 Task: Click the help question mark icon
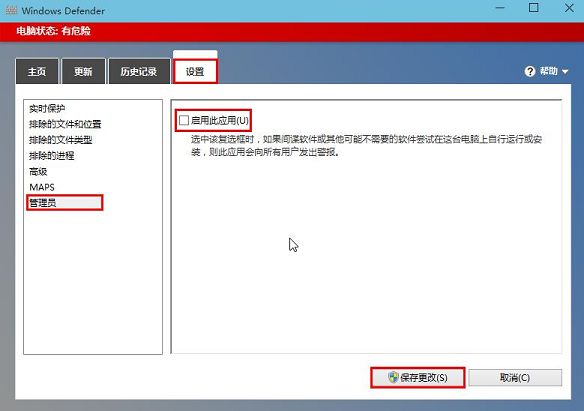click(529, 71)
